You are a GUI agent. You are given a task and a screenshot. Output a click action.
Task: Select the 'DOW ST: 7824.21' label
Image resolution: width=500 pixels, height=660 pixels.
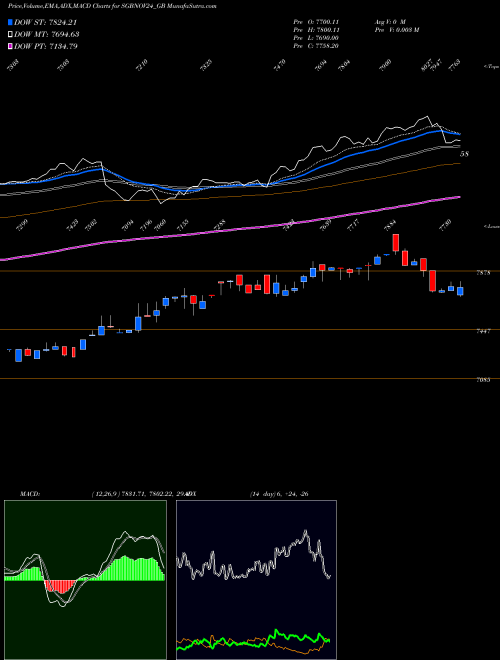click(x=45, y=22)
